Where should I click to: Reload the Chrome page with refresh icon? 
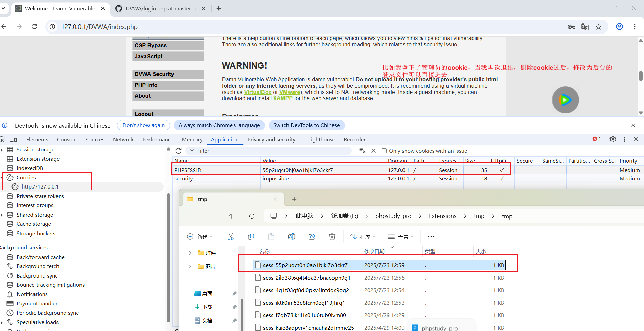[34, 27]
